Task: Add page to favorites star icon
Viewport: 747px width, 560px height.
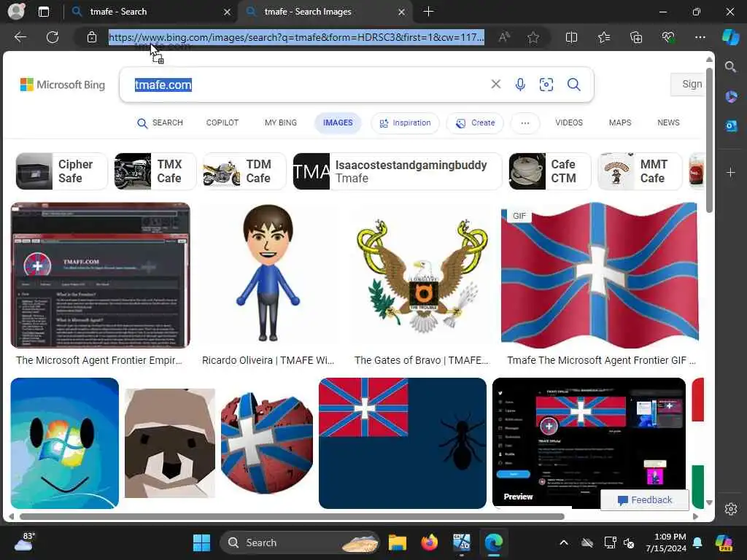Action: (x=533, y=37)
